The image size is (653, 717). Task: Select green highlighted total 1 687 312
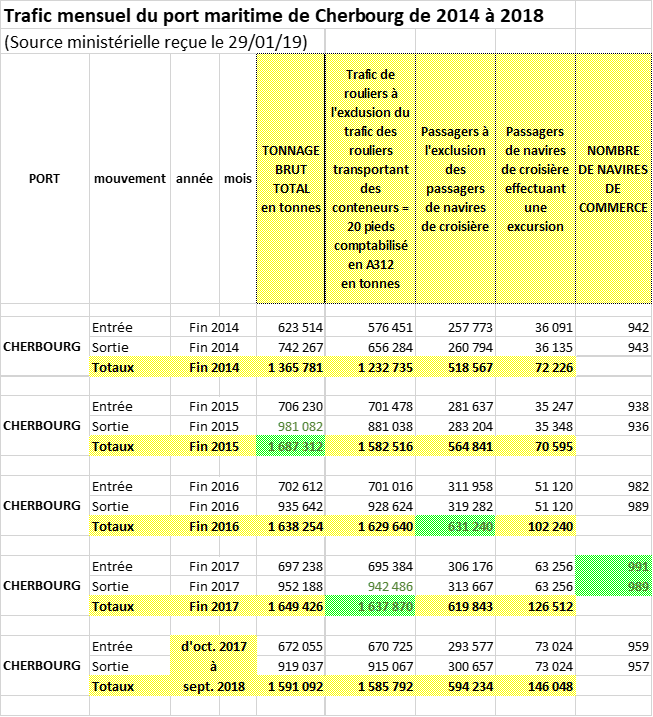(291, 446)
